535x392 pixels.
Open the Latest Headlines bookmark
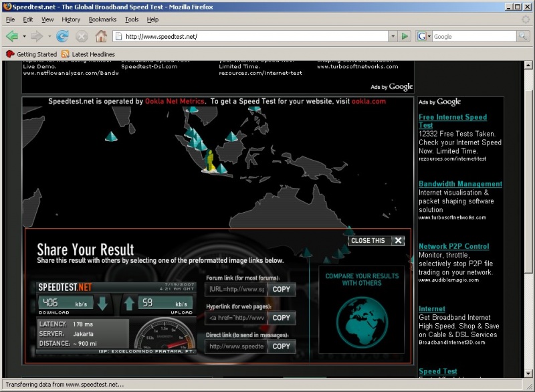88,54
